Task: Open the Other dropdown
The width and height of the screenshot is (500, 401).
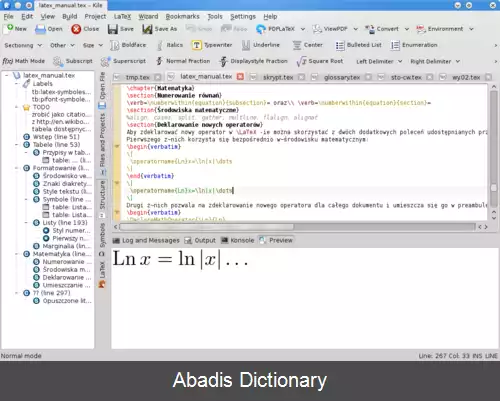Action: pos(62,45)
